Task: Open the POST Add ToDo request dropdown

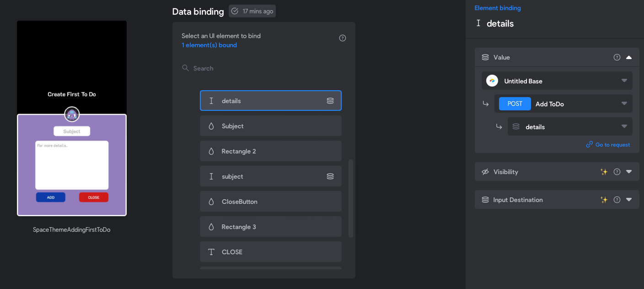Action: [563, 104]
